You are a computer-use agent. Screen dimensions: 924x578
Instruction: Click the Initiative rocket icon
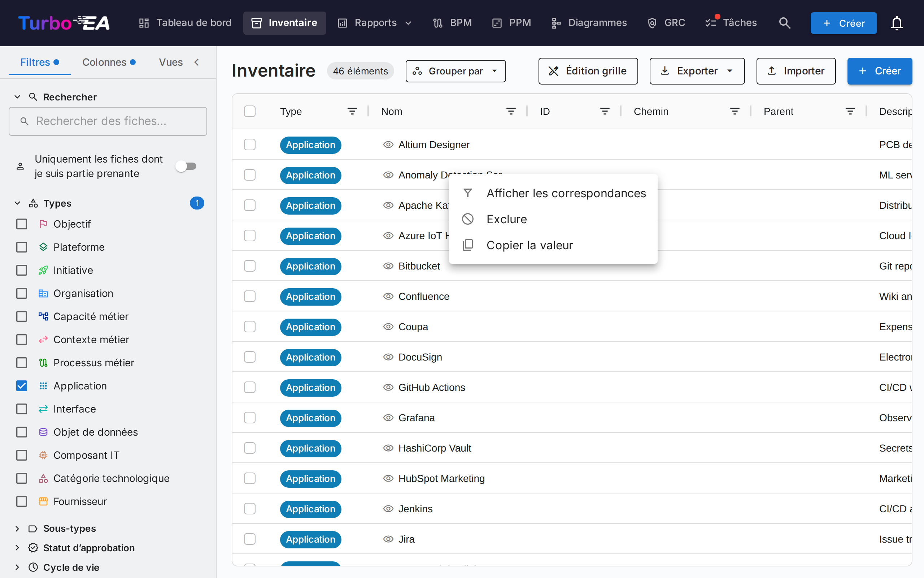click(43, 270)
